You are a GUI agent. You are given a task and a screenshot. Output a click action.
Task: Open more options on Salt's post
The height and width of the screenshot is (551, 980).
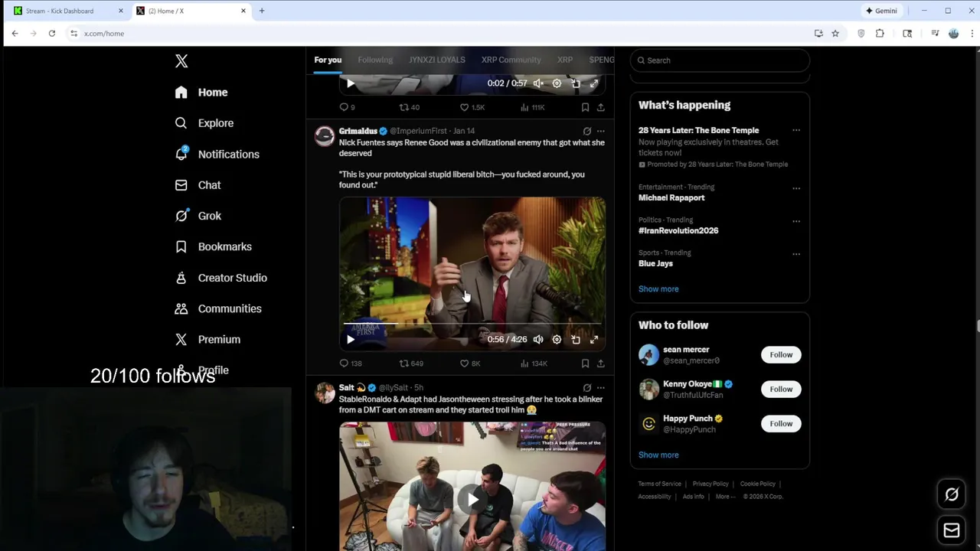tap(600, 388)
